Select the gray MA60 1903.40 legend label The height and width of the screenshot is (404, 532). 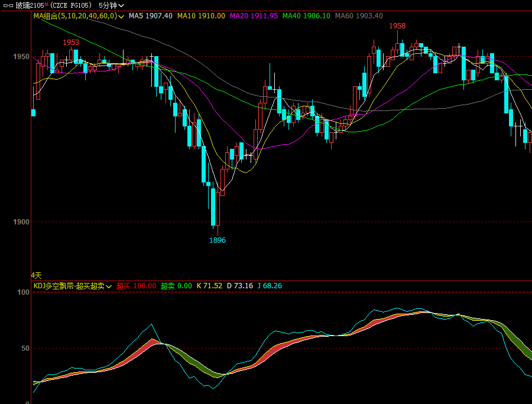[x=358, y=16]
